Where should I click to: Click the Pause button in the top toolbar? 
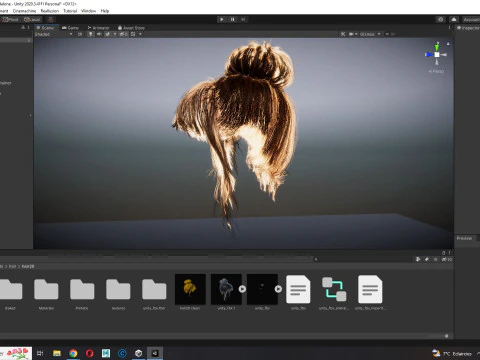point(232,19)
